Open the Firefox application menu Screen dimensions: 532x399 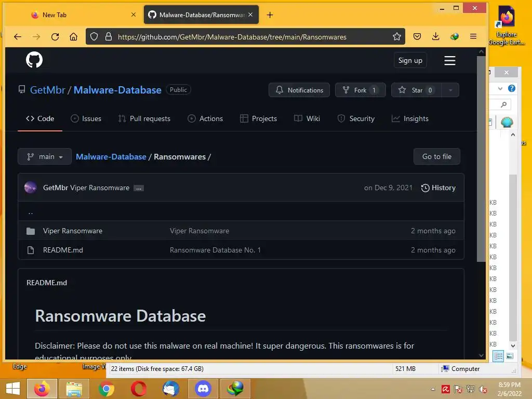coord(473,37)
